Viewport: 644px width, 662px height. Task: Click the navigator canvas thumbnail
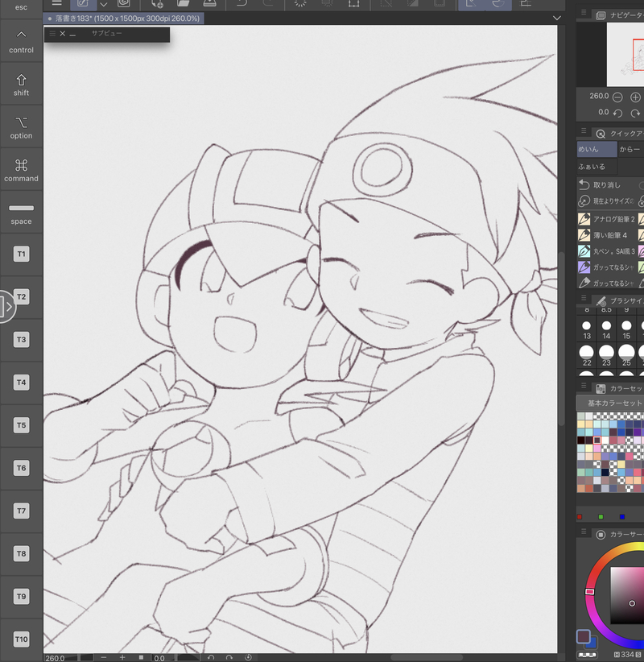click(x=625, y=55)
